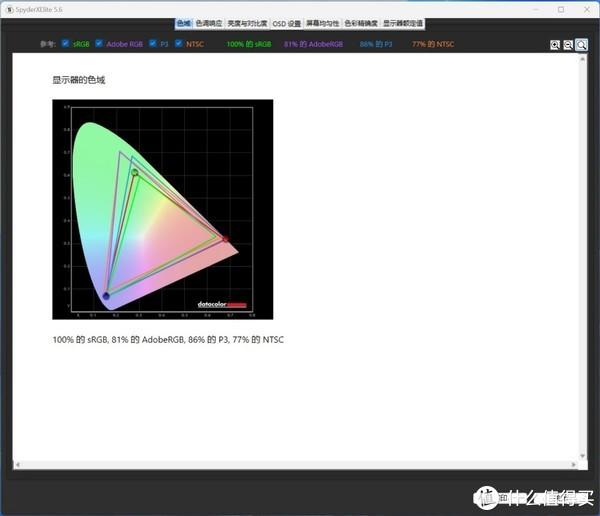The image size is (600, 516).
Task: Click the horizontal scrollbar left arrow
Action: tap(17, 465)
